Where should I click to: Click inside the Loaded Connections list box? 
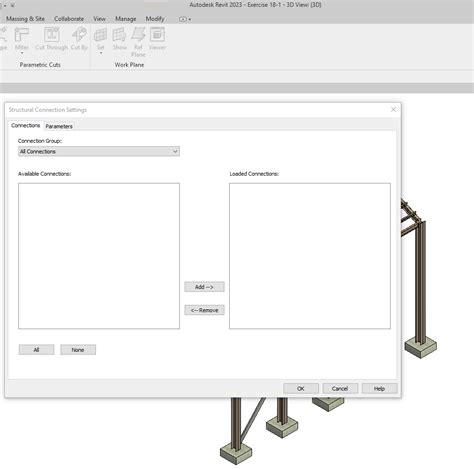[x=310, y=256]
